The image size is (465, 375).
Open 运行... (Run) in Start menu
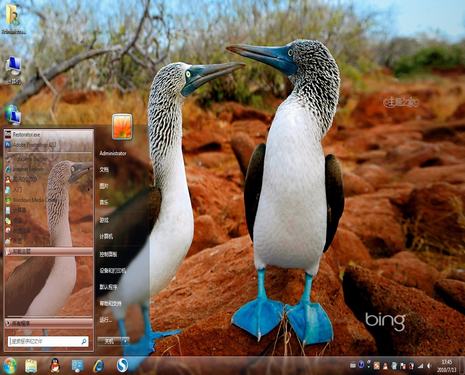(x=105, y=320)
